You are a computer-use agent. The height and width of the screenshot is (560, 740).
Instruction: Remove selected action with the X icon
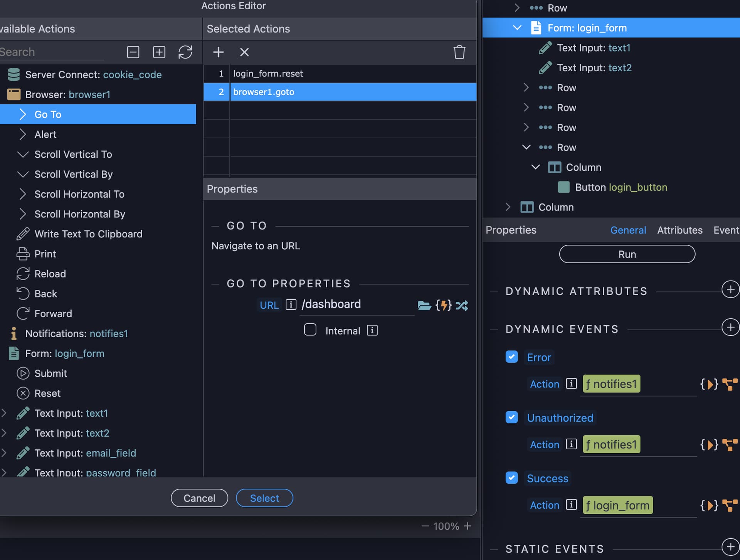244,52
